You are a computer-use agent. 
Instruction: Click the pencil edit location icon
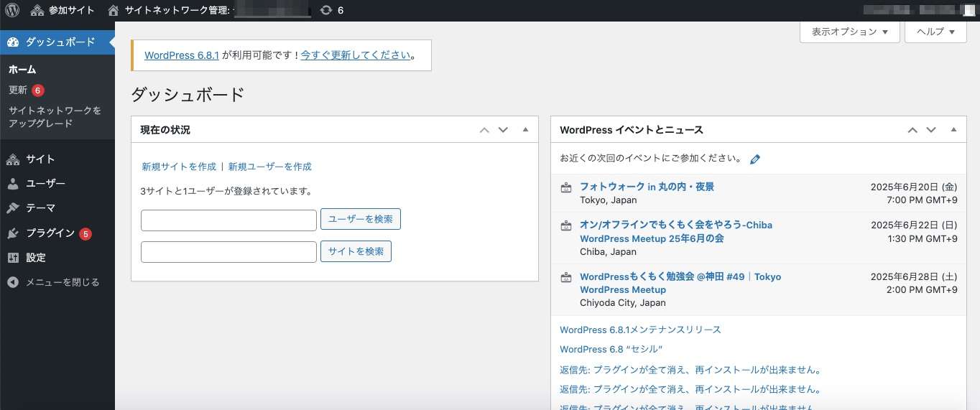point(754,159)
